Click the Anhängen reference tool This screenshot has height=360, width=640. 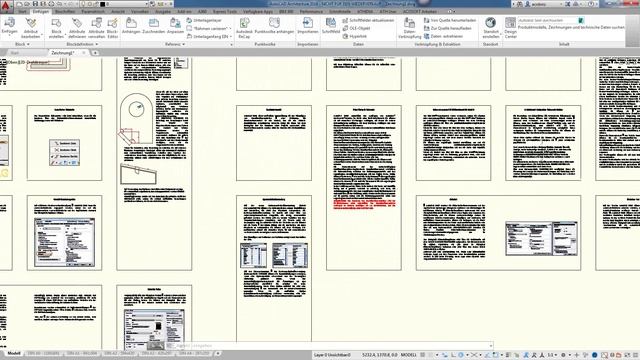click(131, 25)
